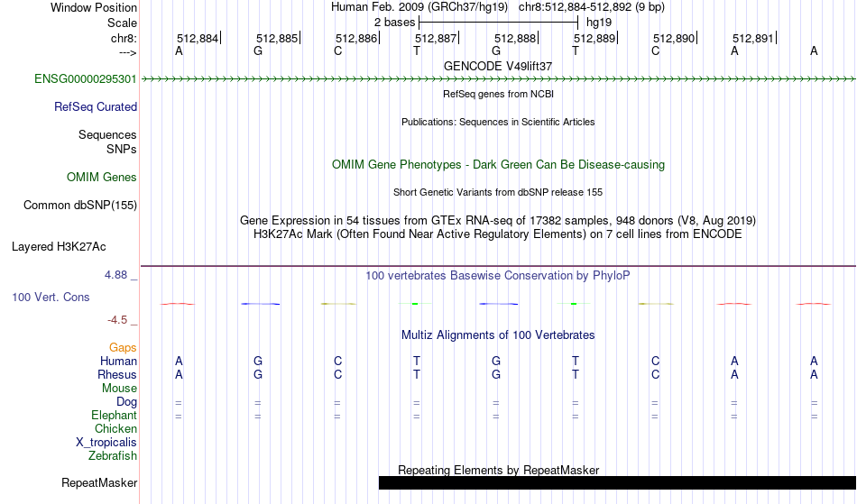Click 100 vertebrates Basewise Conservation by PhyloP title

pos(498,276)
